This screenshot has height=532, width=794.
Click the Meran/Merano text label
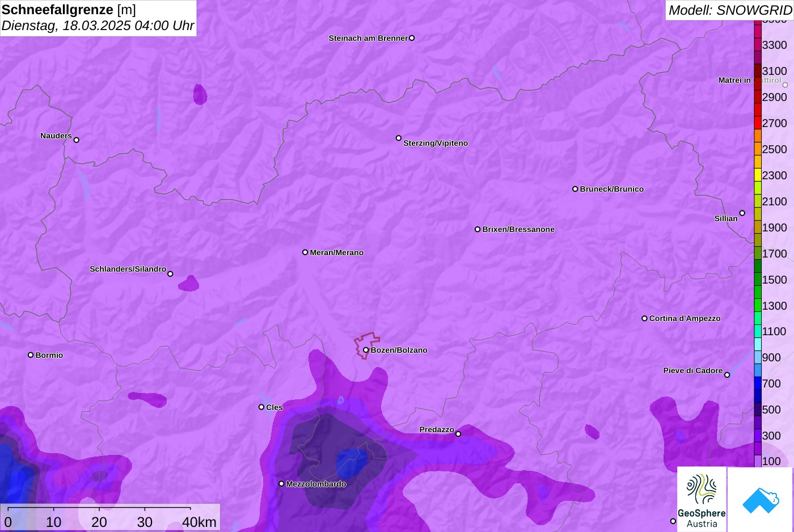[337, 252]
